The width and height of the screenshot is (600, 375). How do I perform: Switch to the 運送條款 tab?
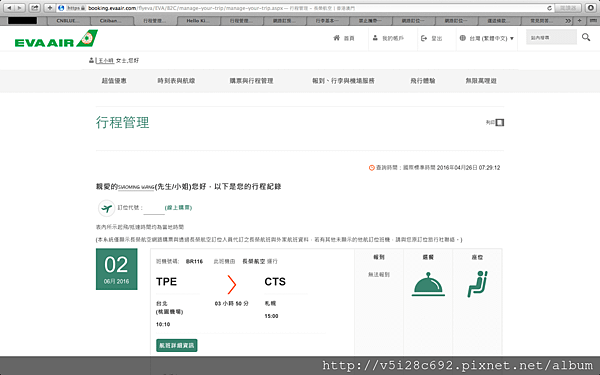(499, 21)
